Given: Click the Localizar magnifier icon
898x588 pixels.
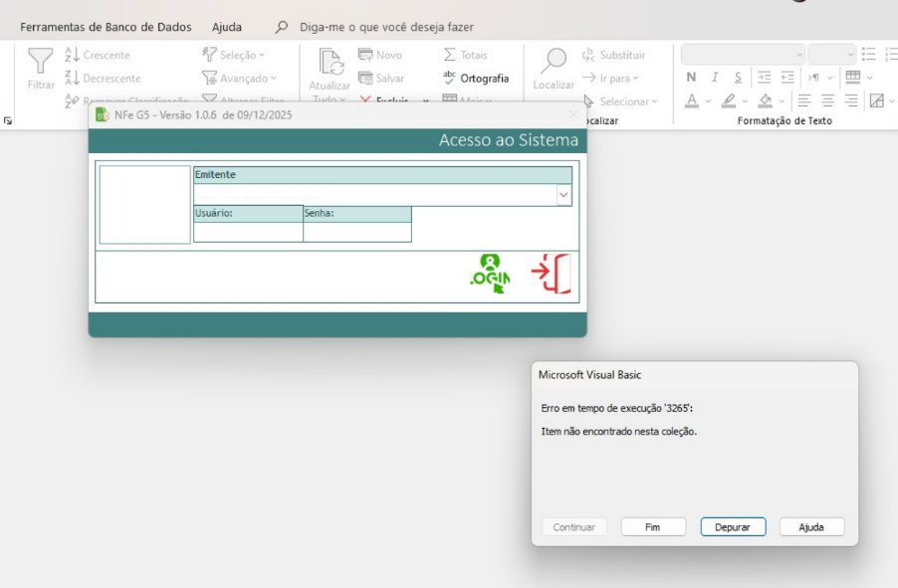Looking at the screenshot, I should 553,64.
